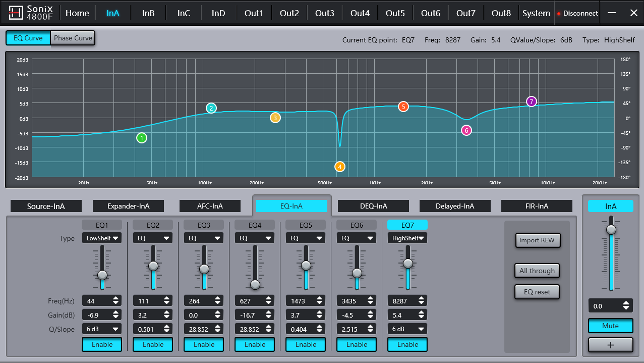Image resolution: width=644 pixels, height=363 pixels.
Task: Click the Import REW button
Action: click(x=537, y=240)
